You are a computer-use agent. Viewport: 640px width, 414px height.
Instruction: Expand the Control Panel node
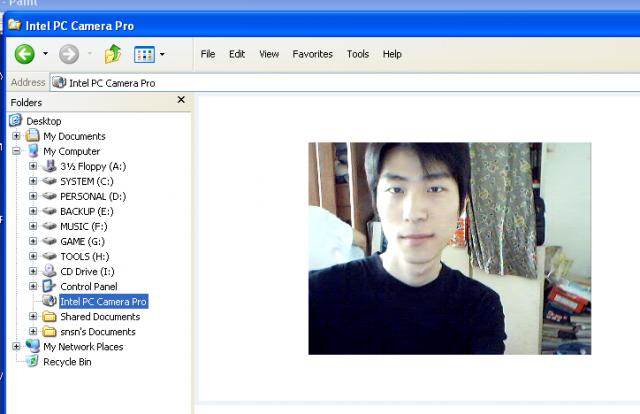coord(33,286)
